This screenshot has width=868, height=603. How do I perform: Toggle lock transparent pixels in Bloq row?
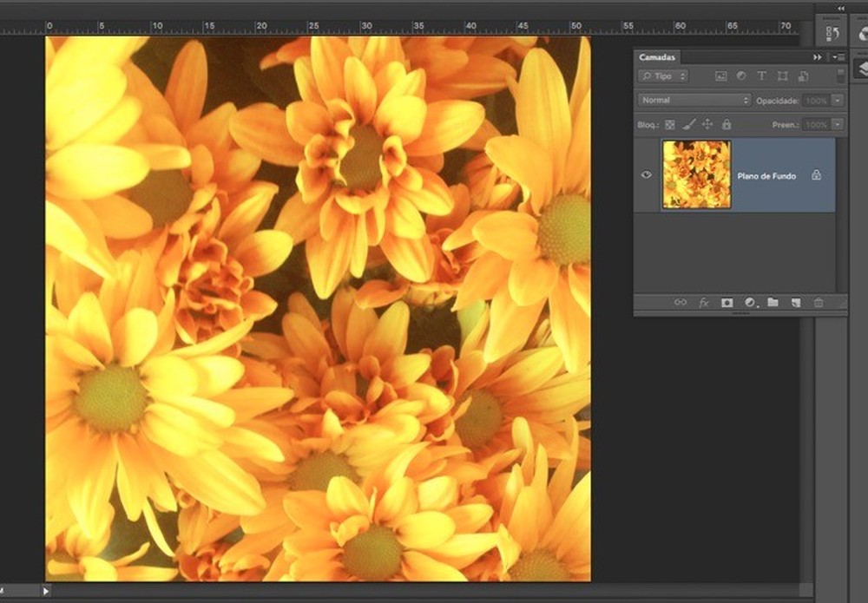click(669, 124)
